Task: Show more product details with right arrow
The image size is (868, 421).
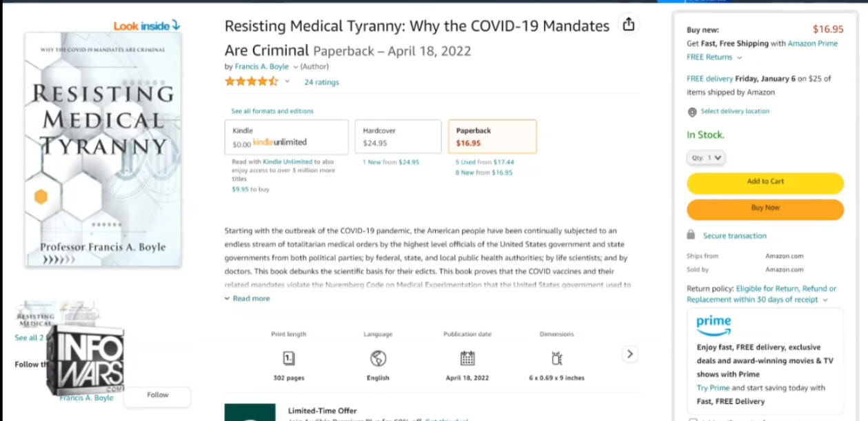Action: pos(629,354)
